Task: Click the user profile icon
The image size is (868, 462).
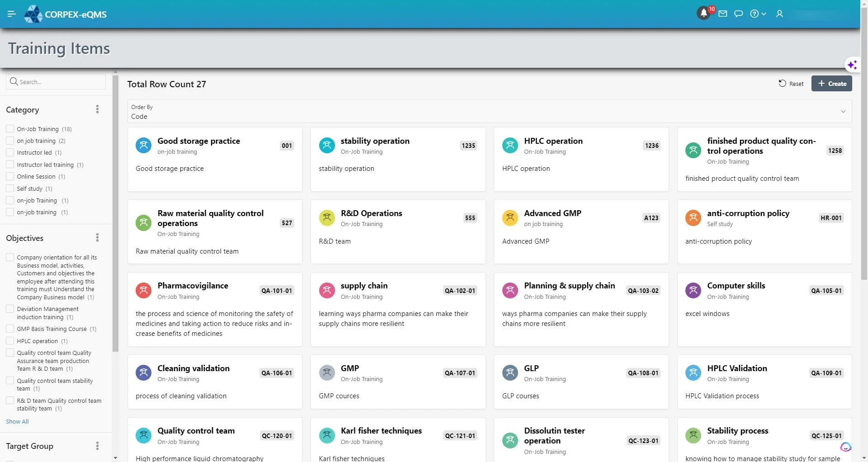Action: [x=779, y=14]
